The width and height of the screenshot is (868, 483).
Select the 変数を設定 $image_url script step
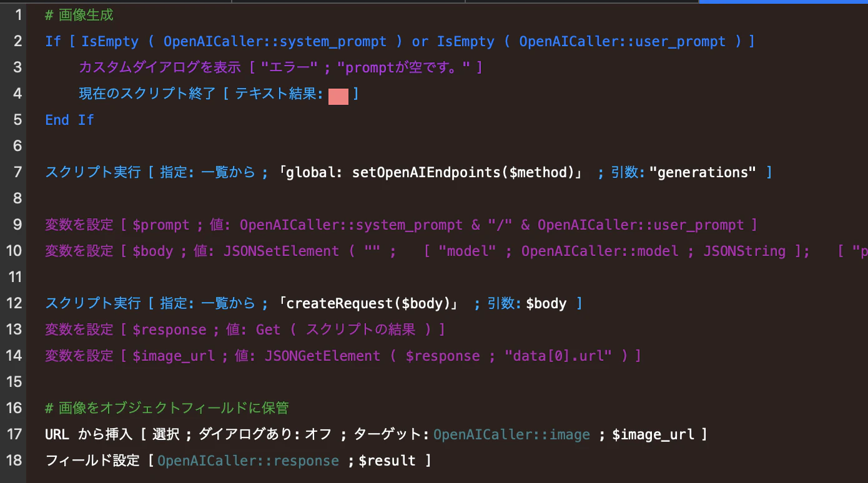[343, 356]
